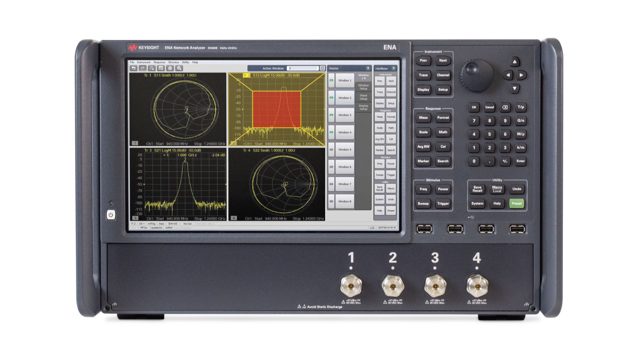Click the RFOn status bar entry

tap(144, 227)
